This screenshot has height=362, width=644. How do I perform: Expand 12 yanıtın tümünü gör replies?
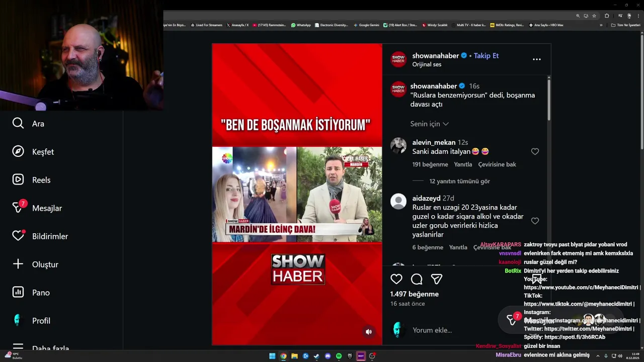[x=459, y=181]
